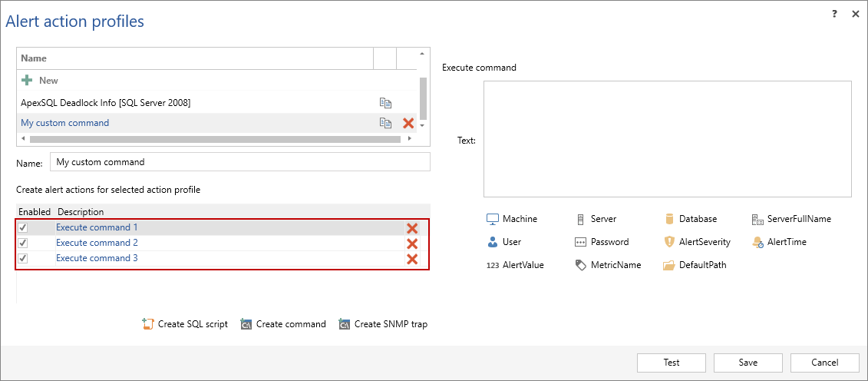Click the AlertSeverity shield icon

pos(670,242)
